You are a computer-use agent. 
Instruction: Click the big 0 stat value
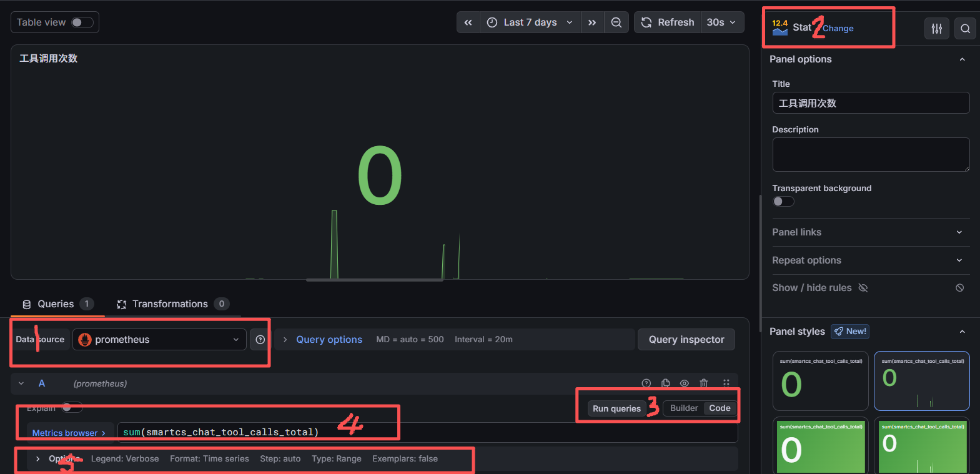tap(380, 175)
